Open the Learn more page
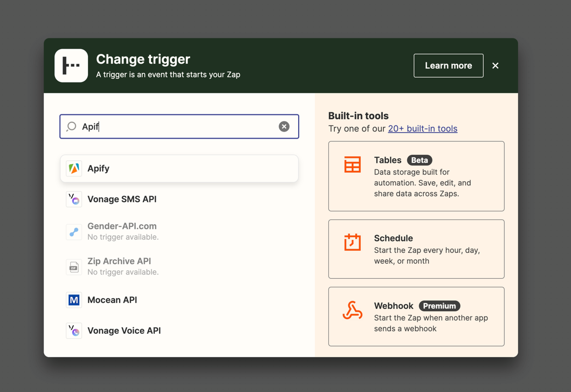 448,65
